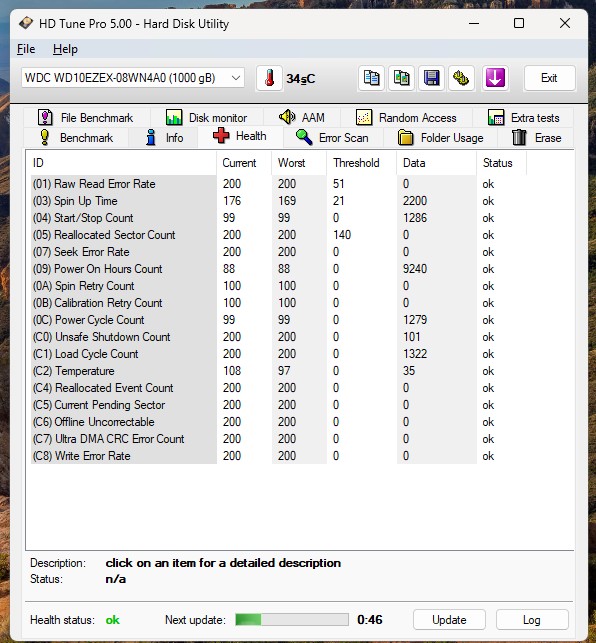Select the Health tab
Image resolution: width=596 pixels, height=643 pixels.
pos(240,136)
